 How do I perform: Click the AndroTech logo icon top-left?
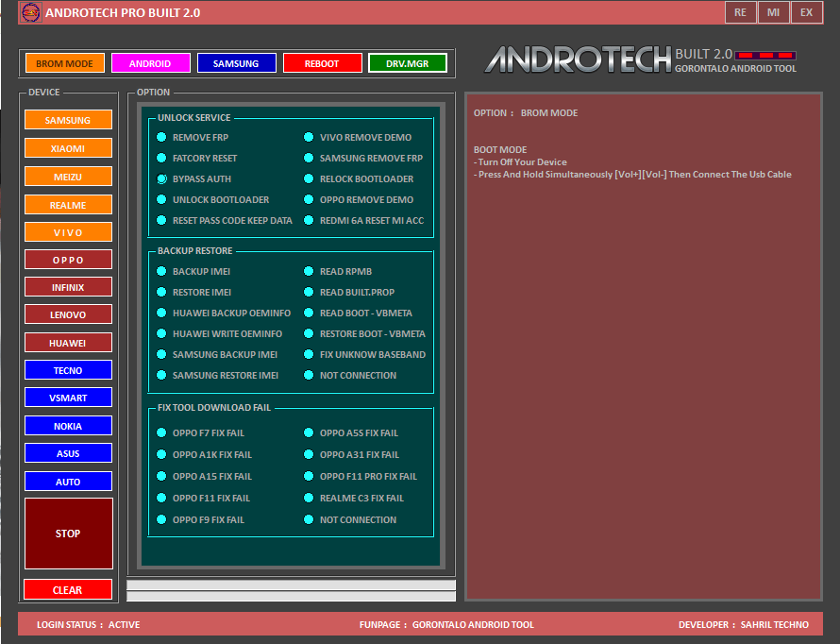click(30, 12)
